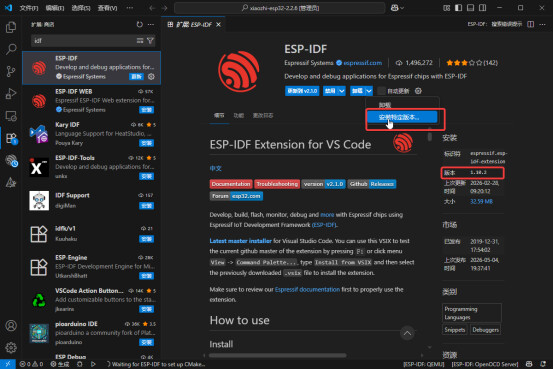Open the File menu
Viewport: 554px width, 369px height.
point(29,8)
